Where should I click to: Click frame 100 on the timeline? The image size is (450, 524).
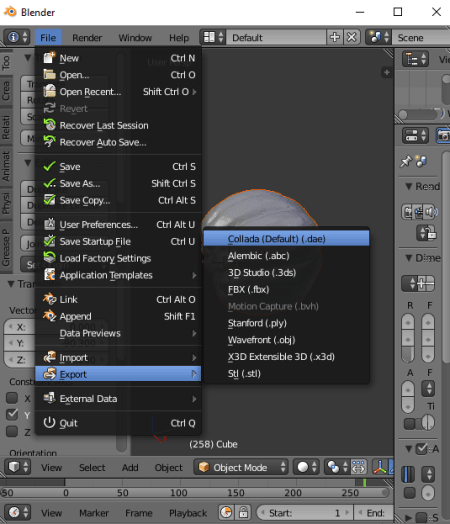(x=179, y=493)
